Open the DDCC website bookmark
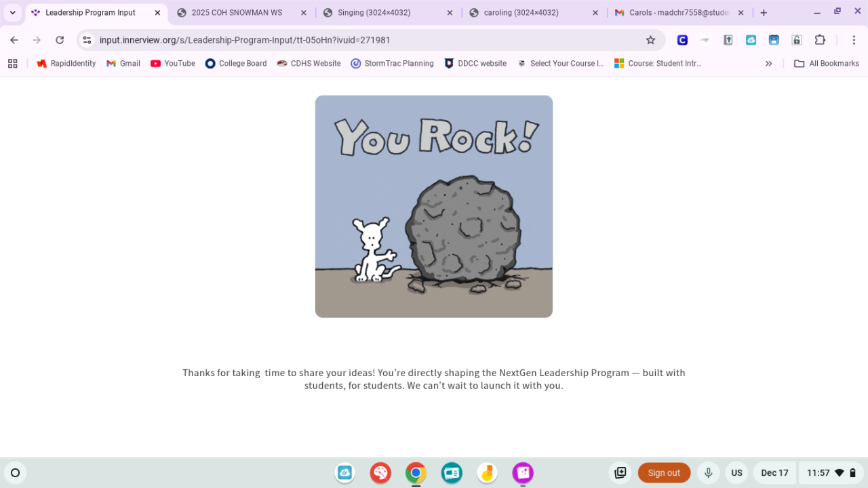Screen dimensions: 868x488 coord(475,63)
